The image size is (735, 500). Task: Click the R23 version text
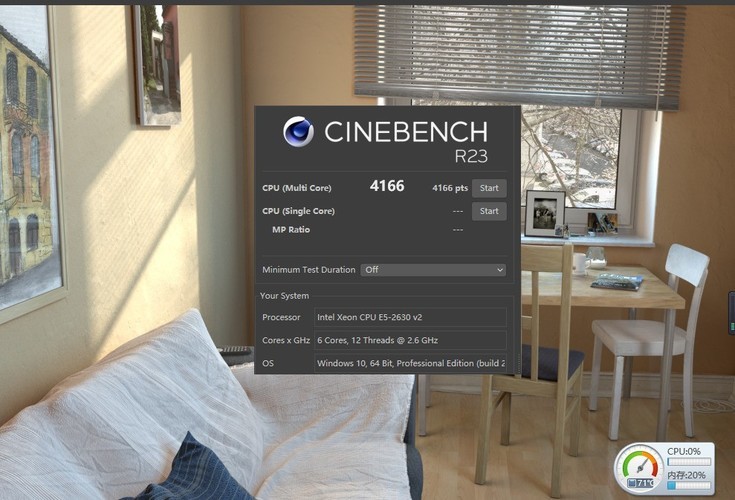[471, 156]
